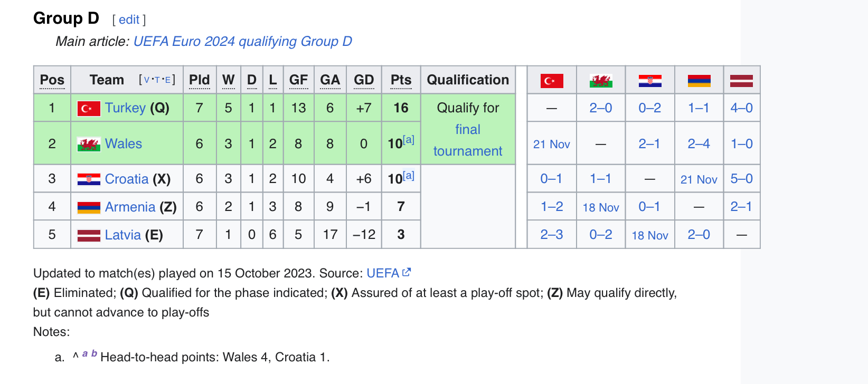The image size is (868, 384).
Task: Click Croatia flag icon in standings row
Action: (89, 179)
